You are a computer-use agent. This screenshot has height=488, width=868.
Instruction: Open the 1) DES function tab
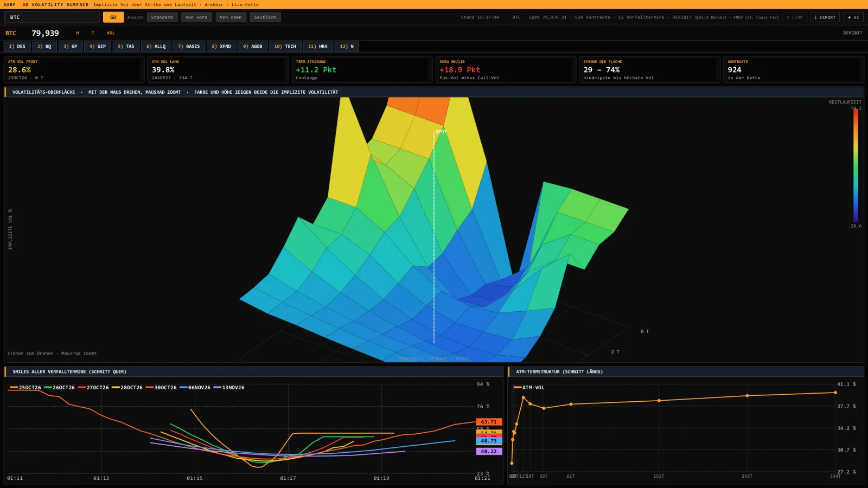[17, 47]
